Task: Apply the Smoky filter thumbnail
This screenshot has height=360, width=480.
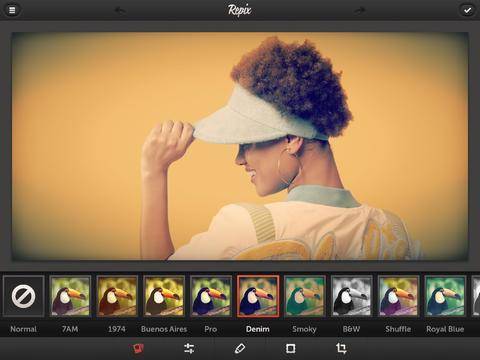Action: point(305,296)
